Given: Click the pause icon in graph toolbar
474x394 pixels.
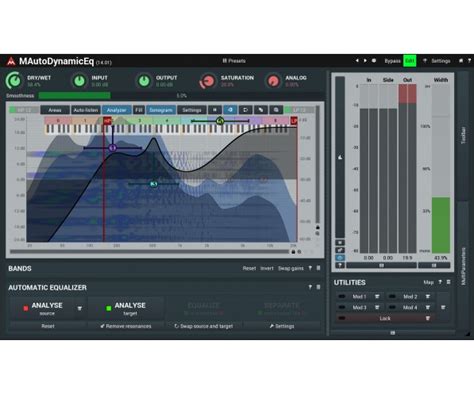Looking at the screenshot, I should click(x=215, y=110).
